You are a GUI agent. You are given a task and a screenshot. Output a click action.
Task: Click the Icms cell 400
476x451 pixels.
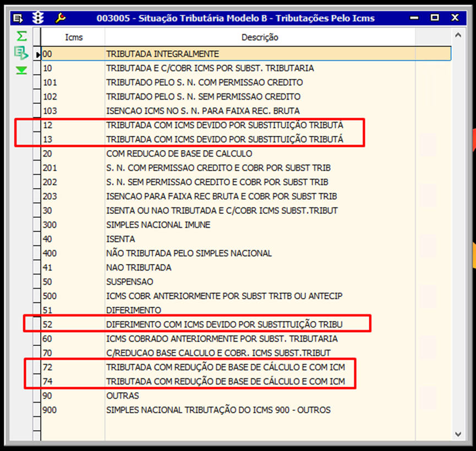73,254
